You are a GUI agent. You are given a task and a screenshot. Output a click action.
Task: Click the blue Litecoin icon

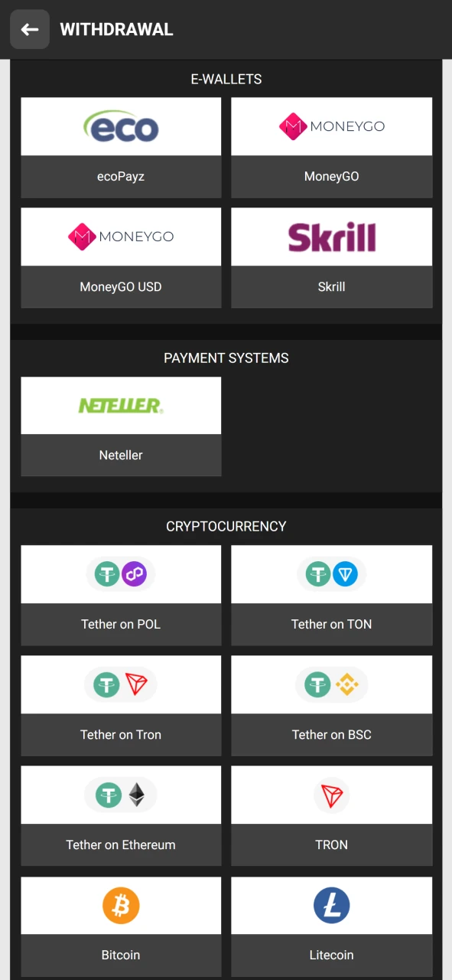coord(331,905)
